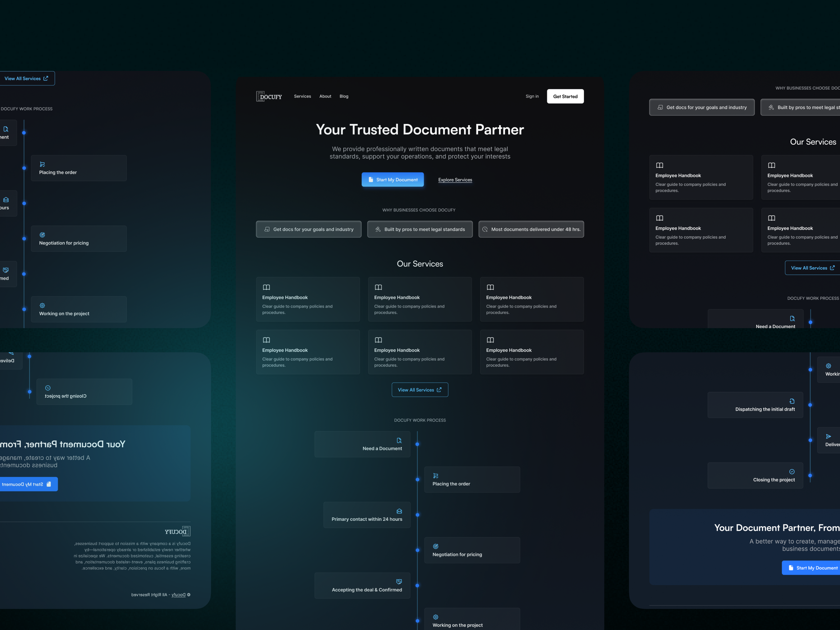Open the Explore Services link
The height and width of the screenshot is (630, 840).
coord(455,180)
